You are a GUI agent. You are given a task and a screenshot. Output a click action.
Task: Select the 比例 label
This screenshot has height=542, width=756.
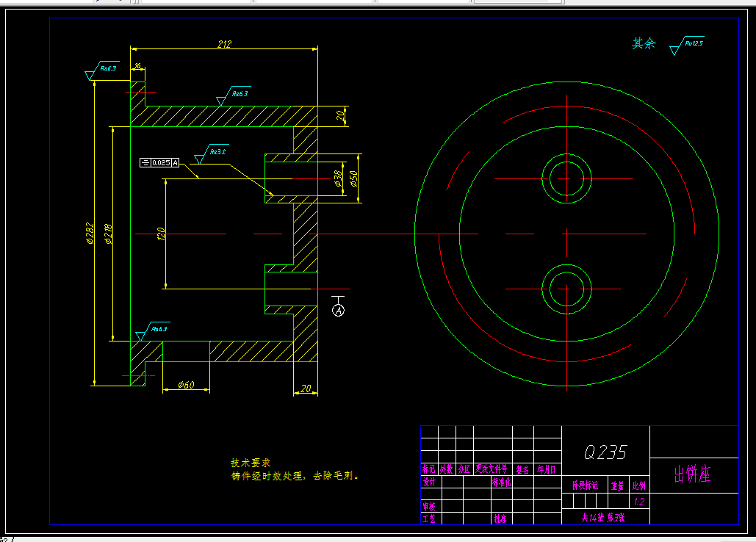(639, 486)
